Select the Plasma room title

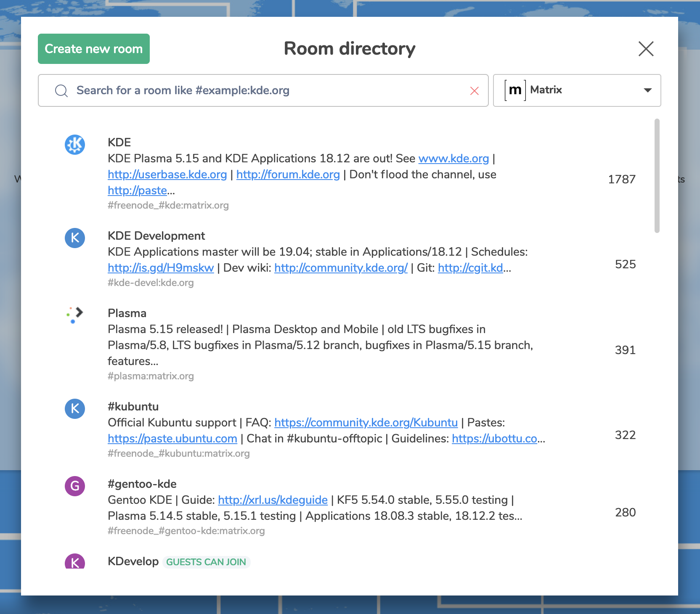coord(127,313)
